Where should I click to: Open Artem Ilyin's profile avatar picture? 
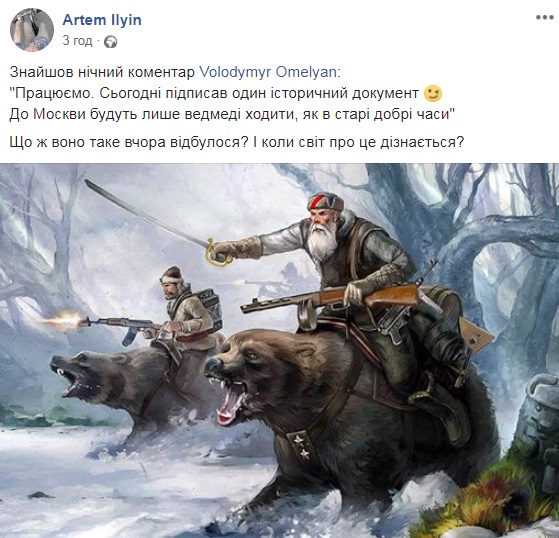click(x=32, y=30)
